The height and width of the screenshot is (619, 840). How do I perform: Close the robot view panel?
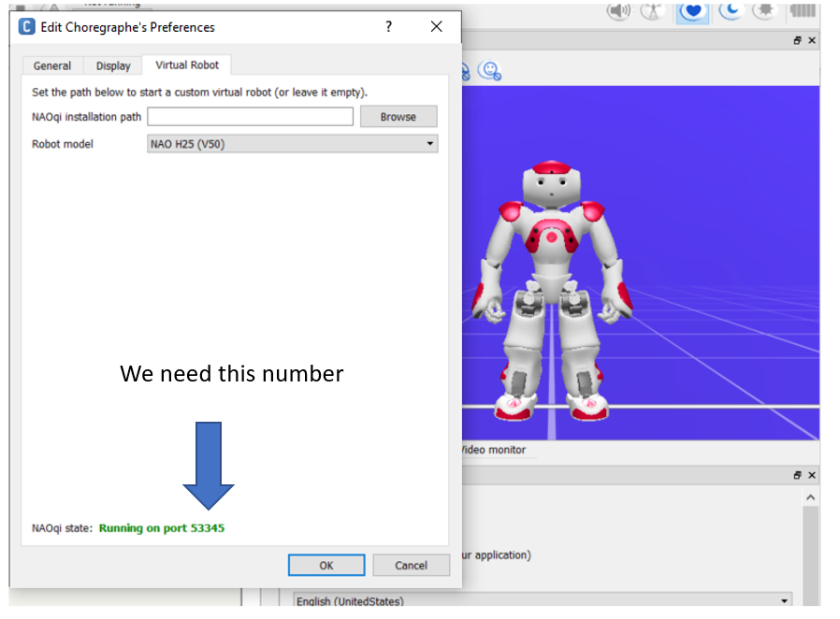(812, 41)
